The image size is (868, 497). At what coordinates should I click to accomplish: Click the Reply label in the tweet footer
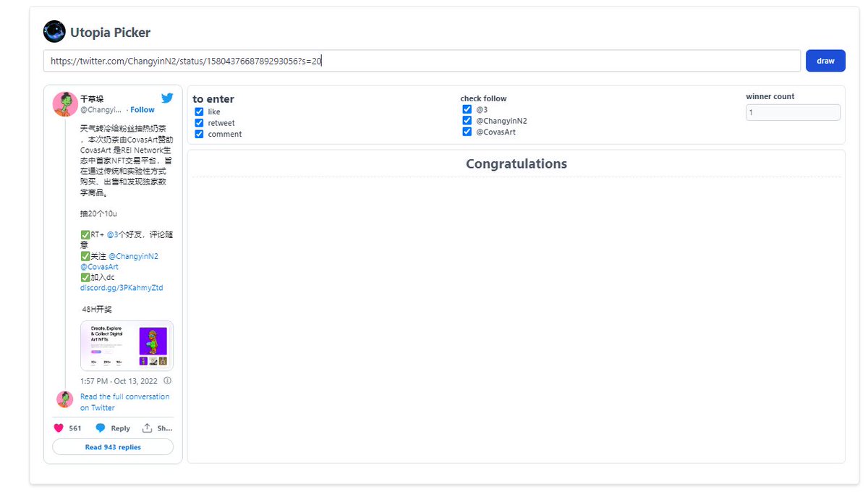tap(120, 428)
